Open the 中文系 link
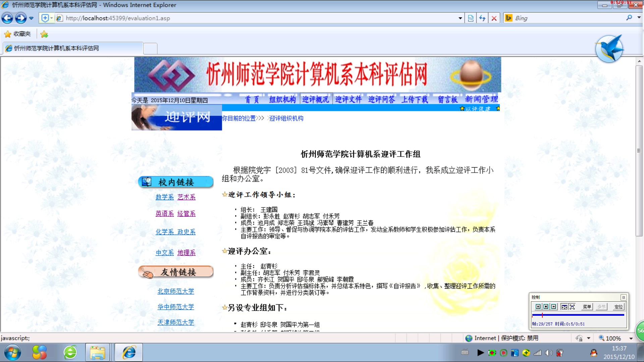The image size is (644, 362). [x=165, y=252]
